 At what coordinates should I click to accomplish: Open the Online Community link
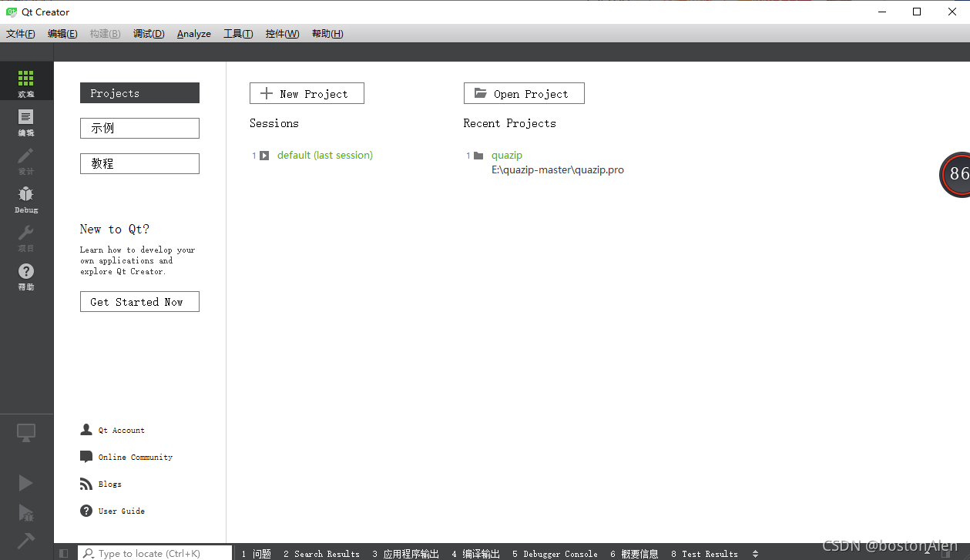(x=136, y=458)
